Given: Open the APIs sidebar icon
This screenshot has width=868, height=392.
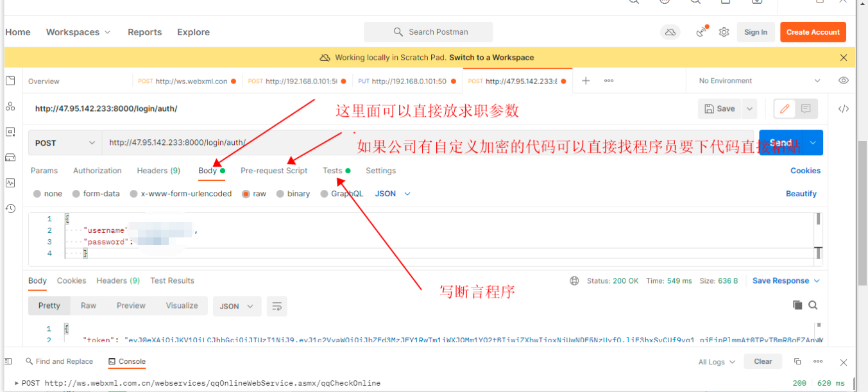Looking at the screenshot, I should tap(10, 107).
